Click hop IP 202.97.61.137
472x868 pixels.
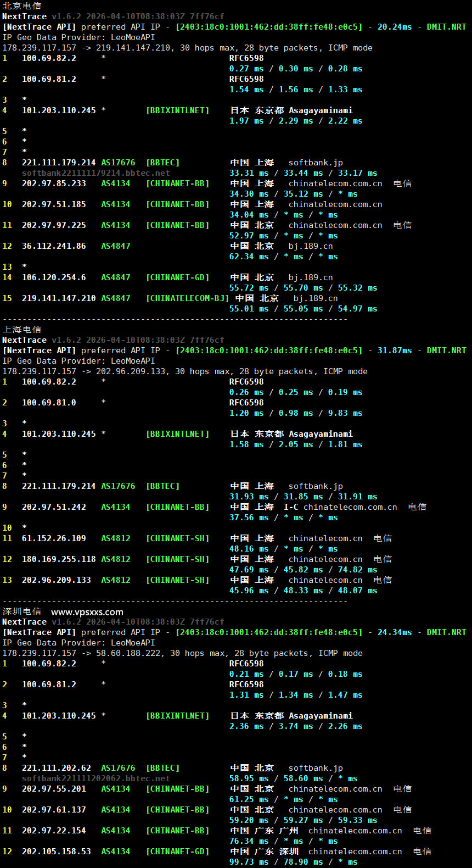click(54, 810)
